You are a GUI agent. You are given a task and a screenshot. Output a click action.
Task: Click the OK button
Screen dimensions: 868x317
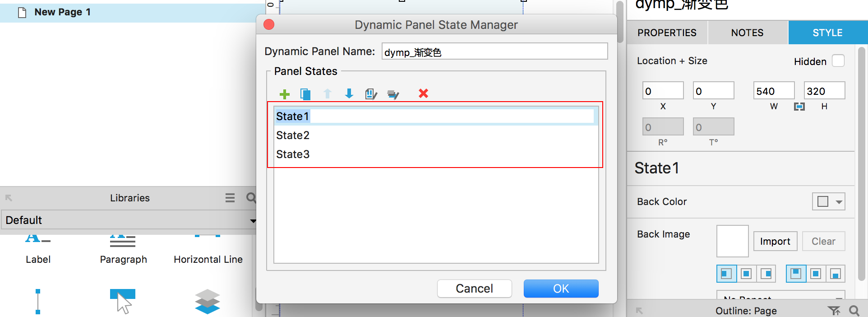[x=561, y=289]
